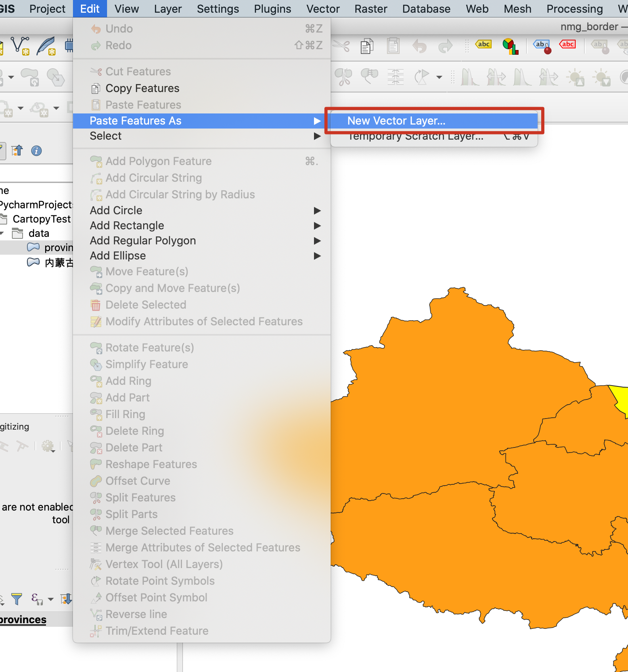Image resolution: width=628 pixels, height=672 pixels.
Task: Click the yellow region on the map
Action: point(621,399)
